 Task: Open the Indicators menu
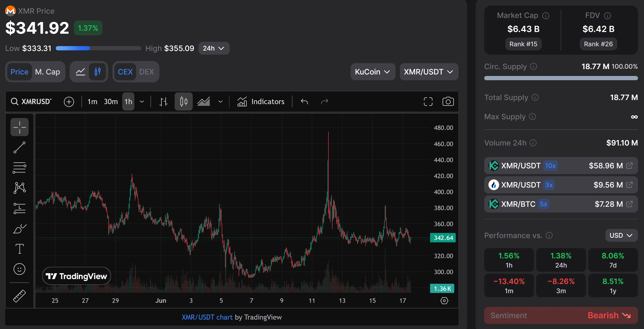click(x=260, y=102)
